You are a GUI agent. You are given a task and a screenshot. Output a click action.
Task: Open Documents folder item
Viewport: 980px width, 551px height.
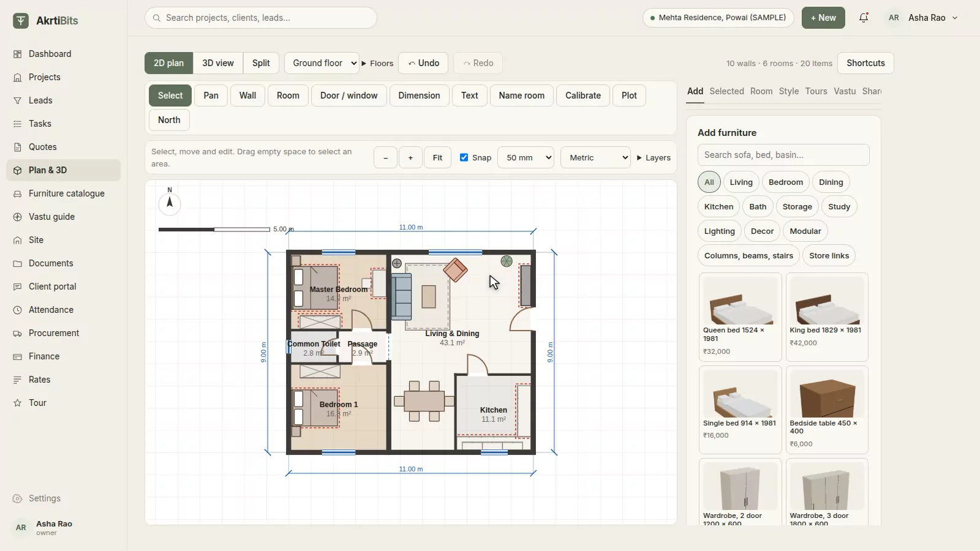[x=63, y=263]
